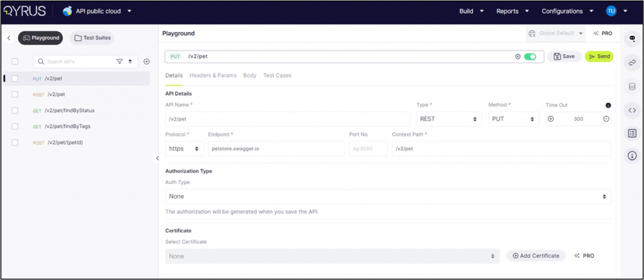Click the add new API plus icon
This screenshot has width=644, height=280.
click(x=147, y=62)
